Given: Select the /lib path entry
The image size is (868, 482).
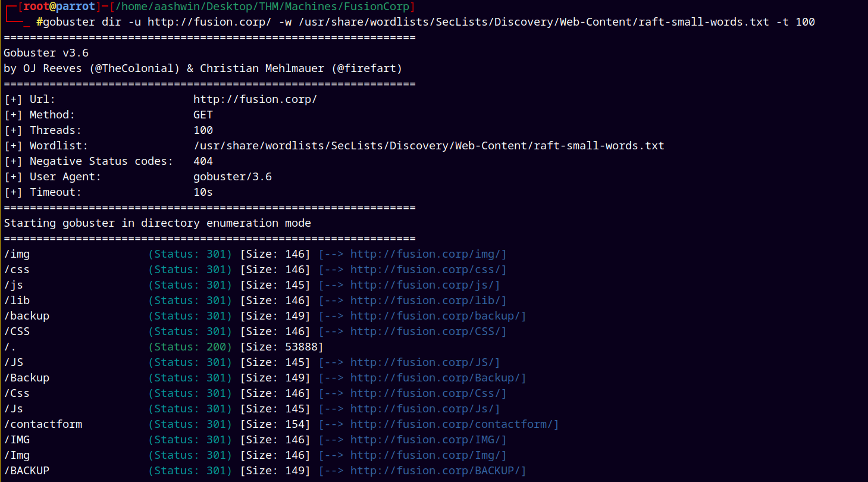Looking at the screenshot, I should (17, 301).
